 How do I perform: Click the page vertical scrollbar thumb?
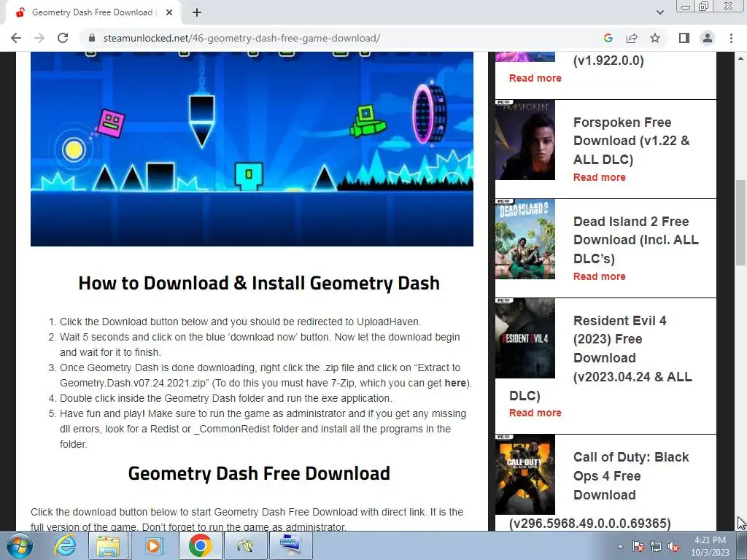point(740,222)
